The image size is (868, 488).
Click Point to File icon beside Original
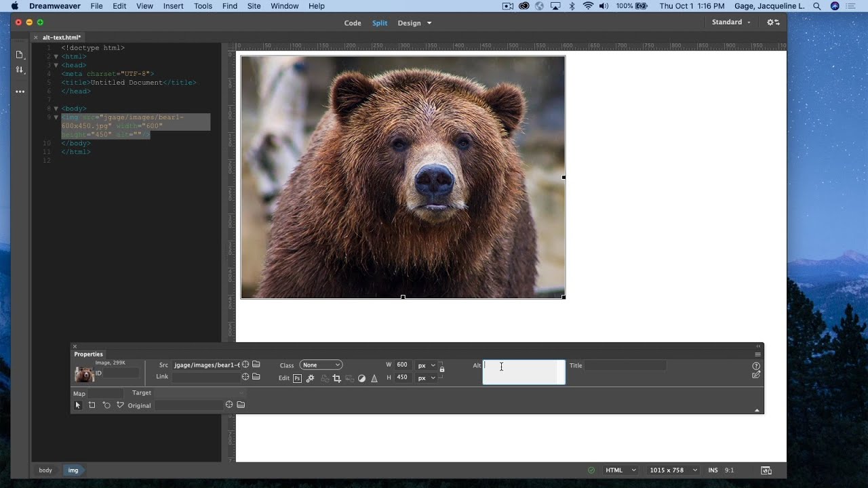(229, 405)
